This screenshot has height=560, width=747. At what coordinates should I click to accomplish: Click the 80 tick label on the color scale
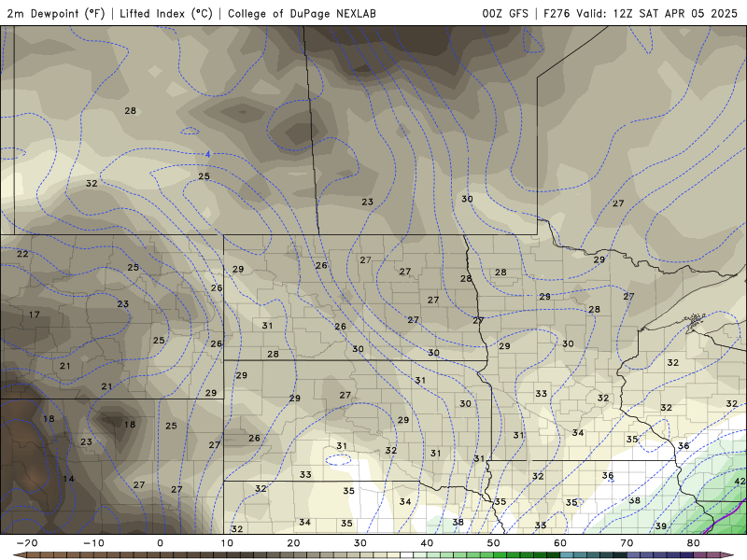coord(694,543)
